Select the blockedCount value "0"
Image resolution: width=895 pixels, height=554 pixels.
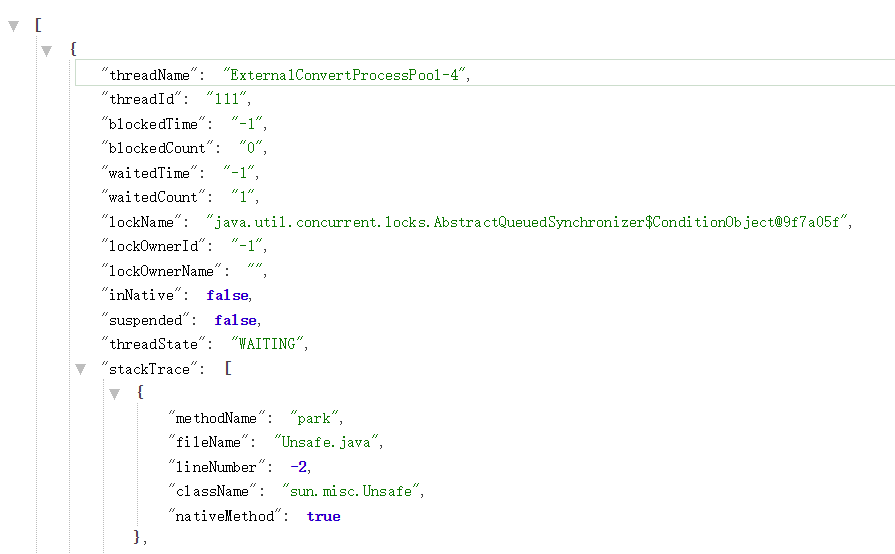[x=251, y=148]
